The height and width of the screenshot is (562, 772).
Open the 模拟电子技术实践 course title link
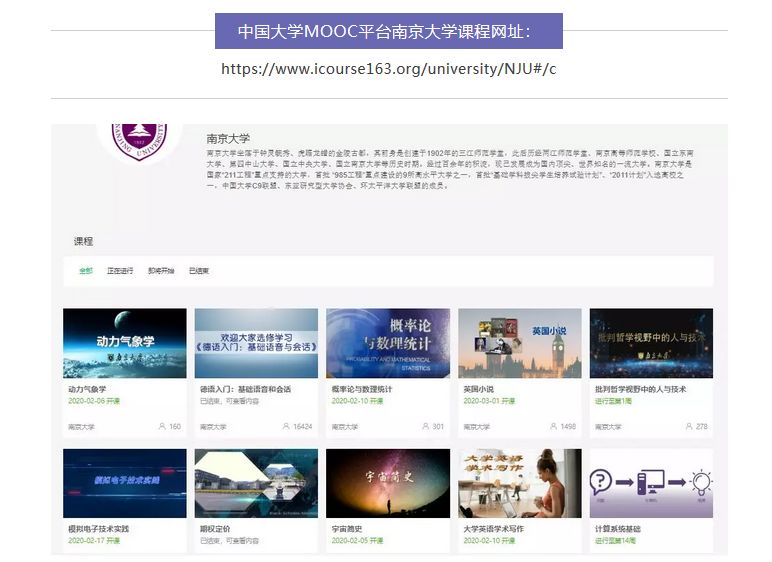tap(98, 529)
